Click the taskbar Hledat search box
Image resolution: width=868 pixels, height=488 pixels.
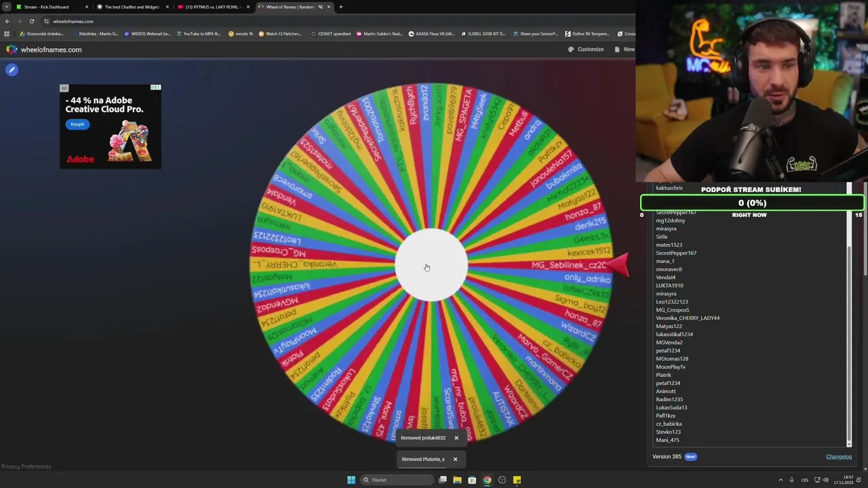coord(397,480)
